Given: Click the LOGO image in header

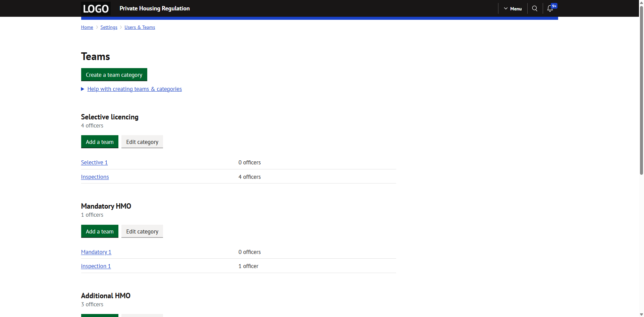Looking at the screenshot, I should tap(96, 8).
